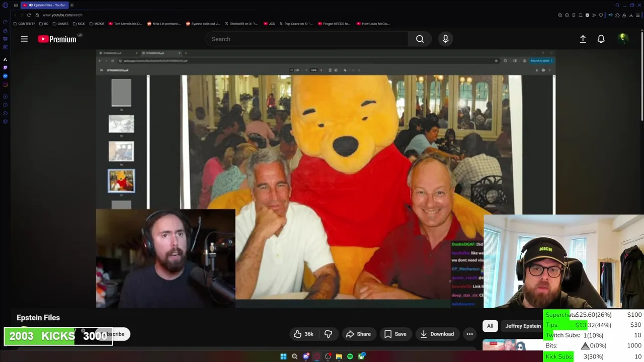Screen dimensions: 644x362
Task: Download the Epstein Files video
Action: pos(437,334)
